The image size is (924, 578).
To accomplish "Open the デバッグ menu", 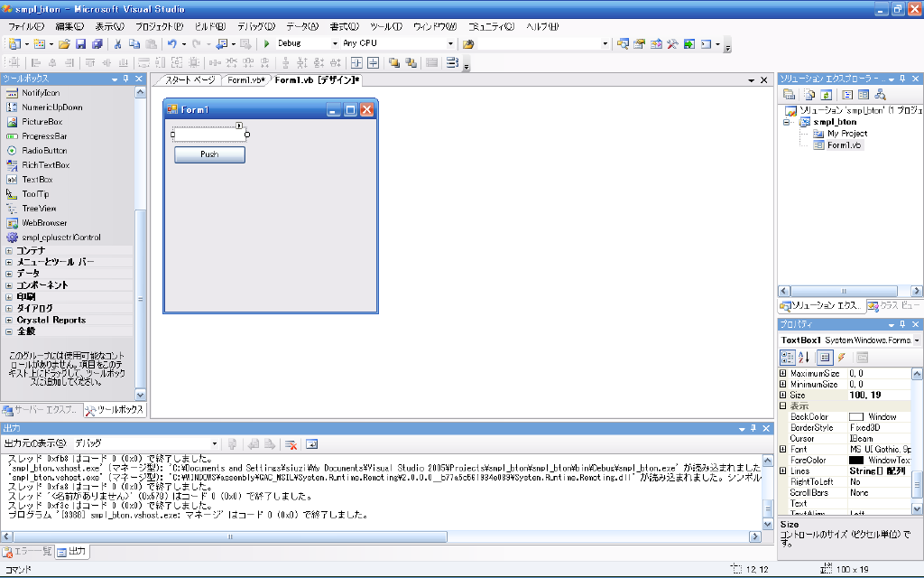I will pyautogui.click(x=256, y=26).
